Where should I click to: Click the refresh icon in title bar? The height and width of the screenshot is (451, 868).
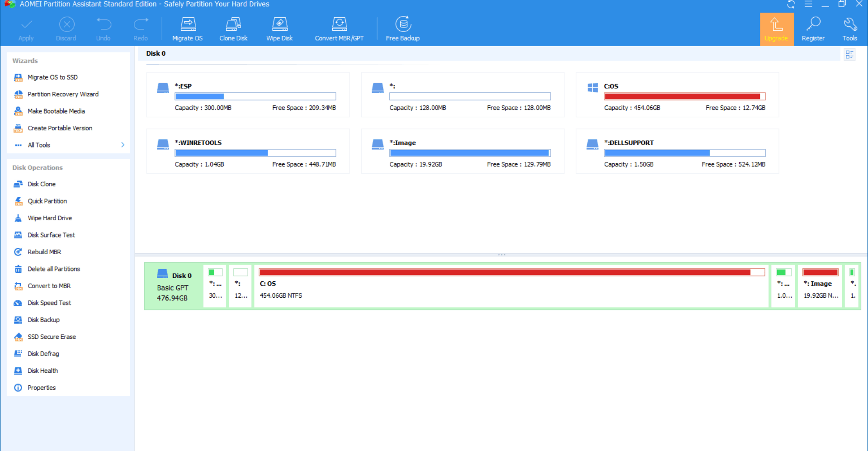791,5
